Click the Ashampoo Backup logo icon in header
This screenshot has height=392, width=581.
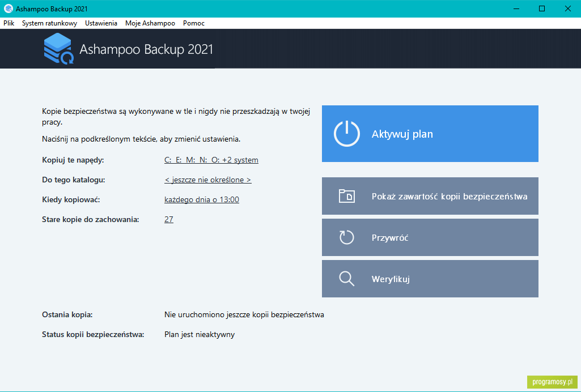(x=58, y=49)
